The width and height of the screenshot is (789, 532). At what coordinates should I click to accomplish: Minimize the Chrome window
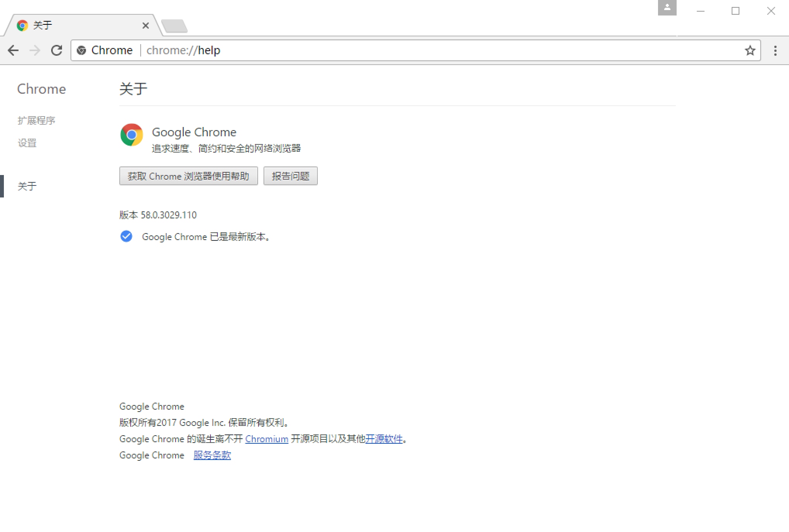tap(700, 11)
